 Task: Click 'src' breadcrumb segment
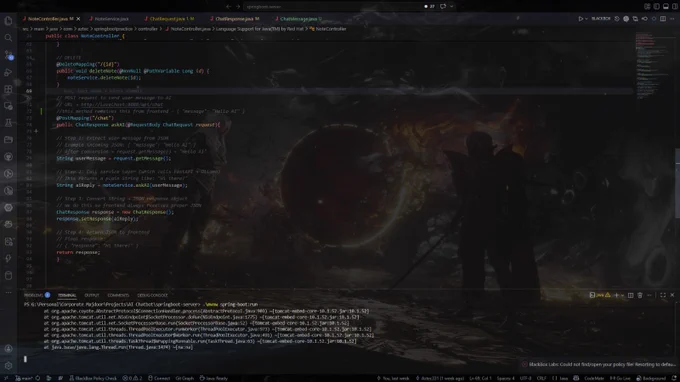click(26, 29)
